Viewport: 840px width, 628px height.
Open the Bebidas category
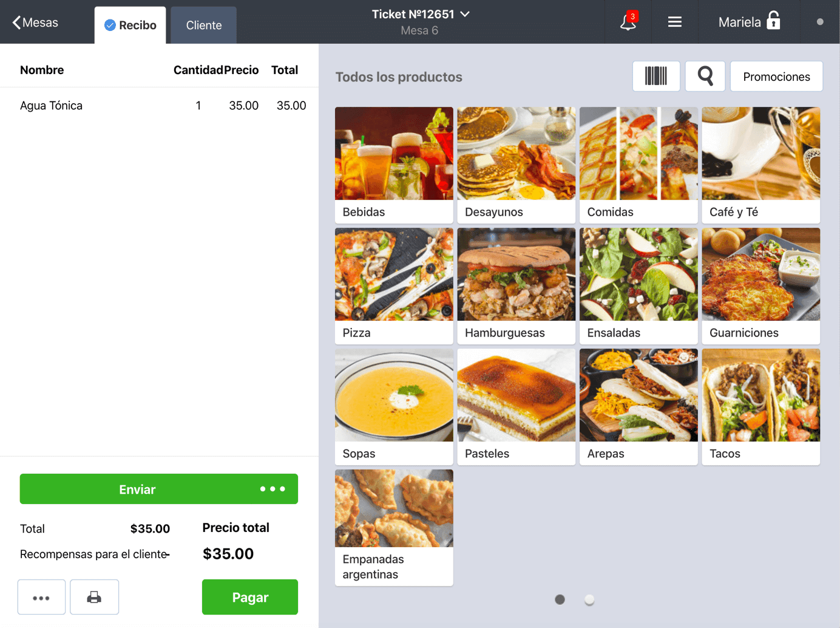(393, 165)
